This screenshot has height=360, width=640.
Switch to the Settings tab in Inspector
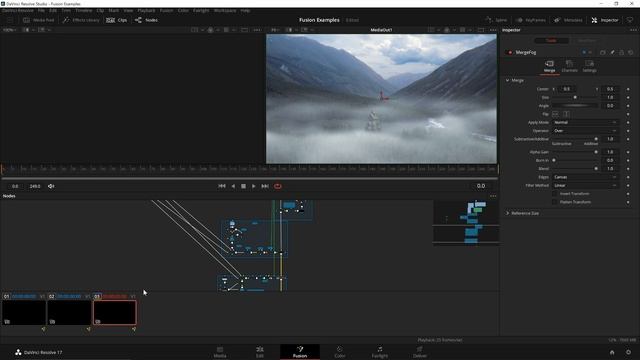tap(589, 66)
